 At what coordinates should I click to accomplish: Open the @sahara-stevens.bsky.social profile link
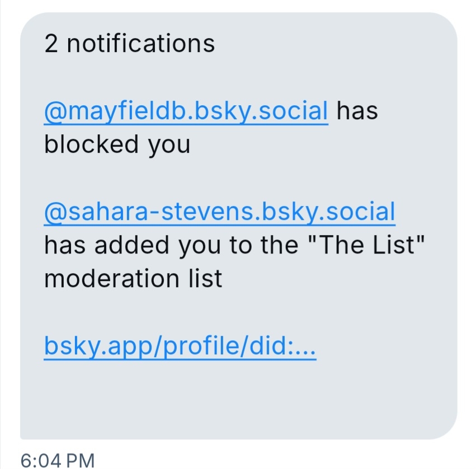[219, 212]
